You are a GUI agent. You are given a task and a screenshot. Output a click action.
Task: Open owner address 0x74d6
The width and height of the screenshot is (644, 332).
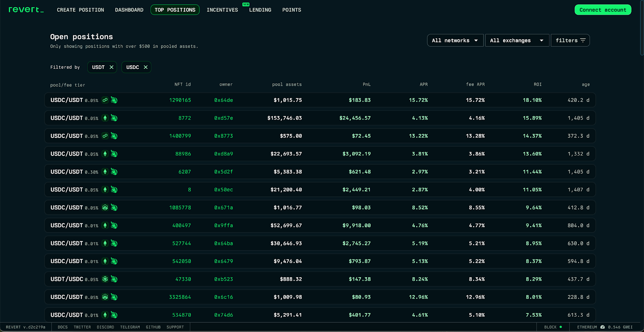[223, 315]
